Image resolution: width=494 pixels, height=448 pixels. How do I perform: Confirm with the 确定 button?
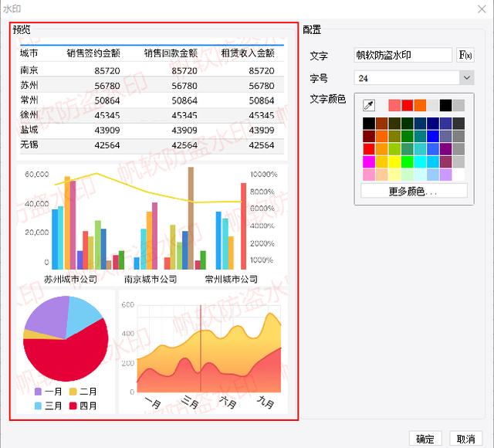pos(425,439)
